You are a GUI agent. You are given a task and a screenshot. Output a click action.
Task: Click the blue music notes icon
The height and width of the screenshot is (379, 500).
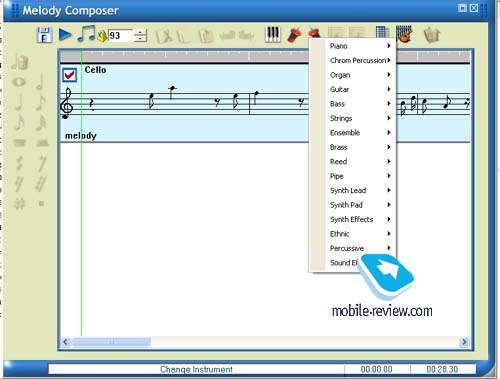[x=87, y=34]
